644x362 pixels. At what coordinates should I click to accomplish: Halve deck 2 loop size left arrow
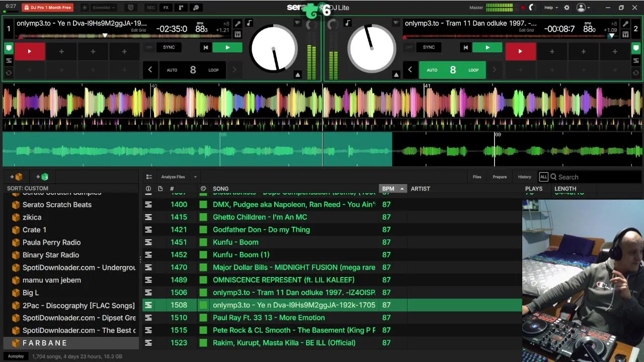(410, 70)
